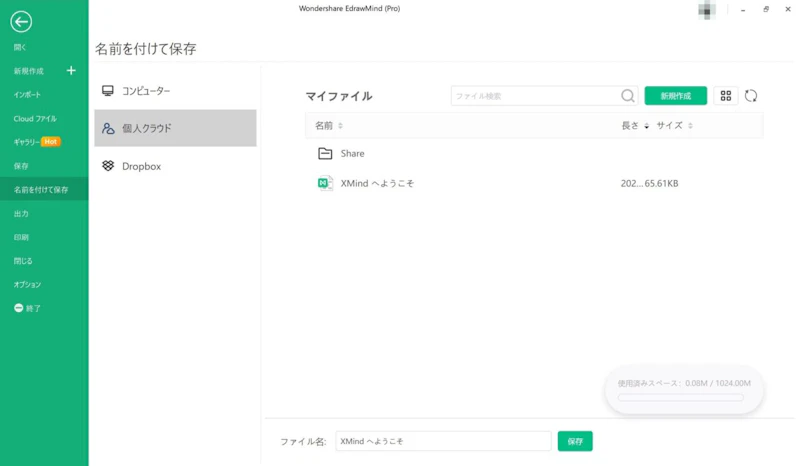Click the XMind file icon
Viewport: 800px width, 466px height.
tap(325, 183)
